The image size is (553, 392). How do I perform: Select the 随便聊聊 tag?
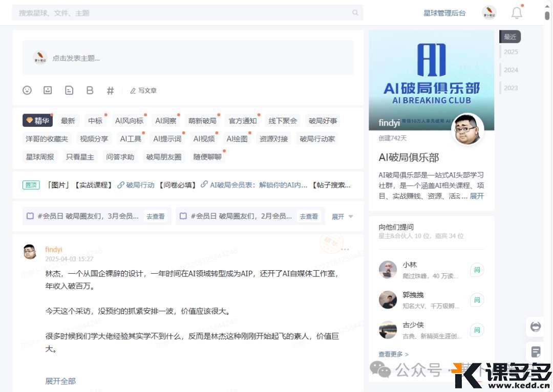pos(207,157)
